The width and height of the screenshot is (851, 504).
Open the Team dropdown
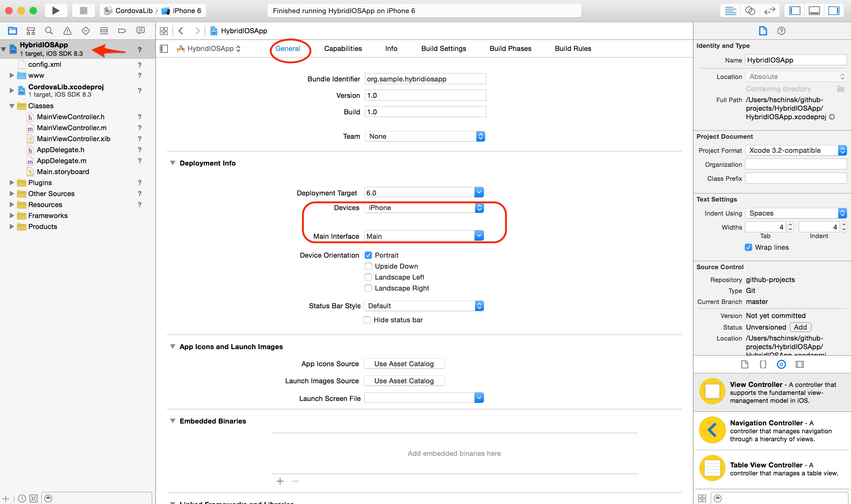(425, 136)
